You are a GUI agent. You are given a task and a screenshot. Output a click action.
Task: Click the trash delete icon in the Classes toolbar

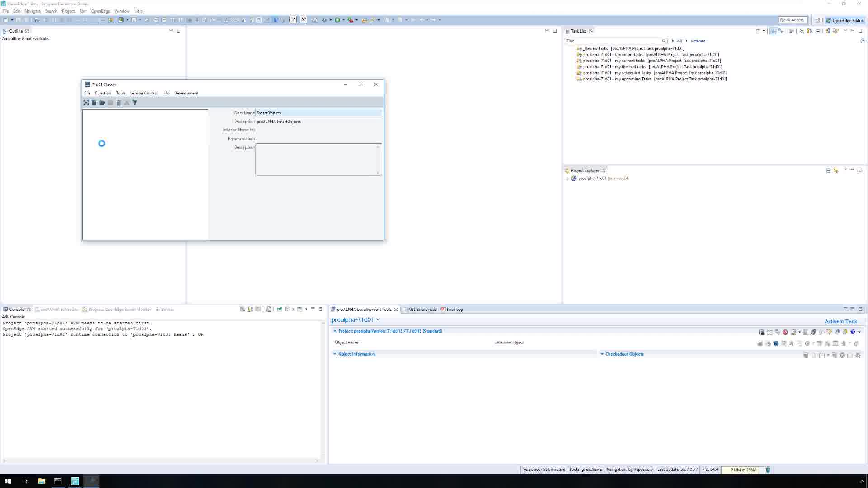click(118, 103)
